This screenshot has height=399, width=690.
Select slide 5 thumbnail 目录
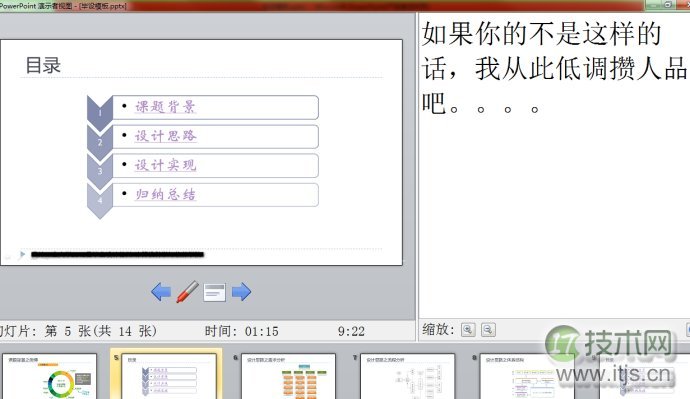pos(169,376)
